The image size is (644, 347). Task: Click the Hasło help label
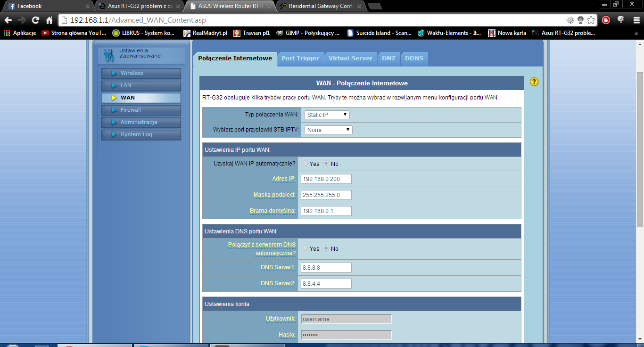click(287, 335)
